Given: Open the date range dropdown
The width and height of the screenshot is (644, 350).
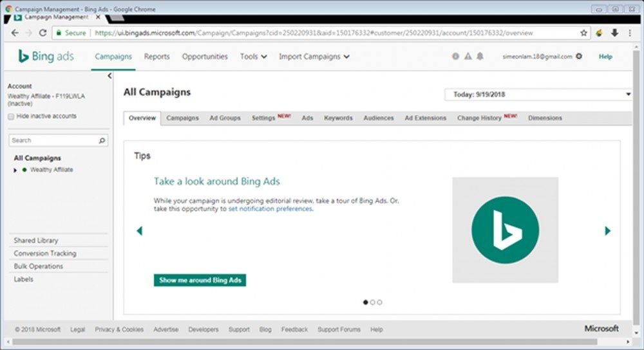Looking at the screenshot, I should [538, 95].
